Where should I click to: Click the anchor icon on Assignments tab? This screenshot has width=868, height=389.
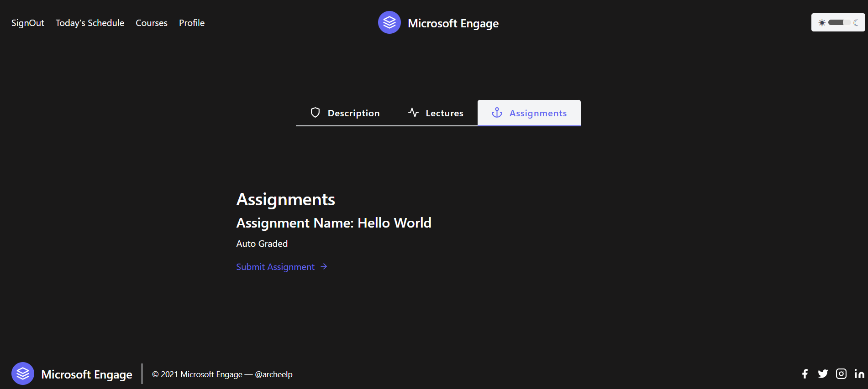pyautogui.click(x=497, y=113)
